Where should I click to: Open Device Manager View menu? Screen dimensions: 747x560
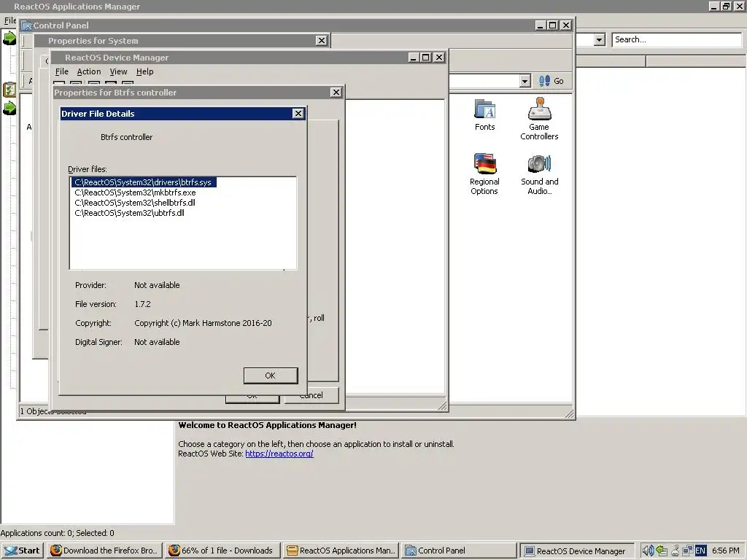click(118, 71)
